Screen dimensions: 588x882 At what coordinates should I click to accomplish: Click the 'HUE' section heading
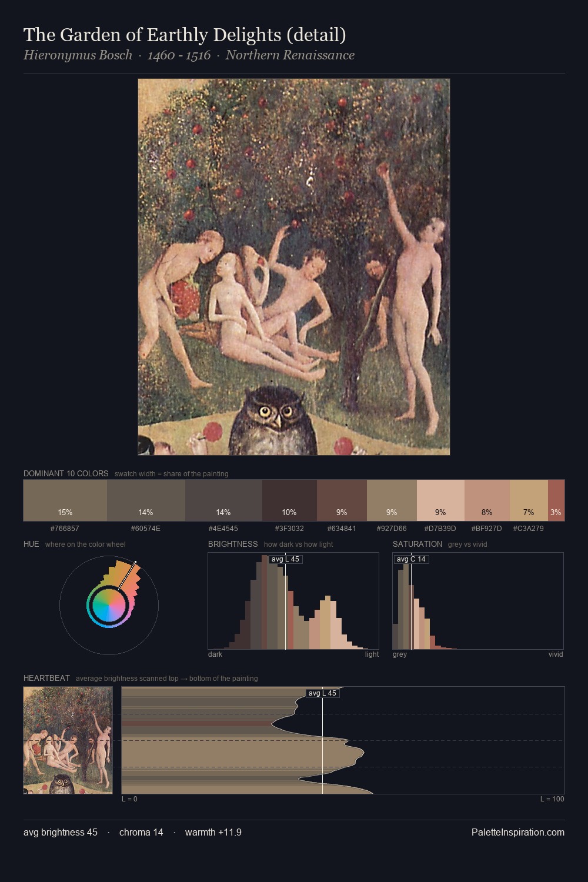tap(31, 544)
